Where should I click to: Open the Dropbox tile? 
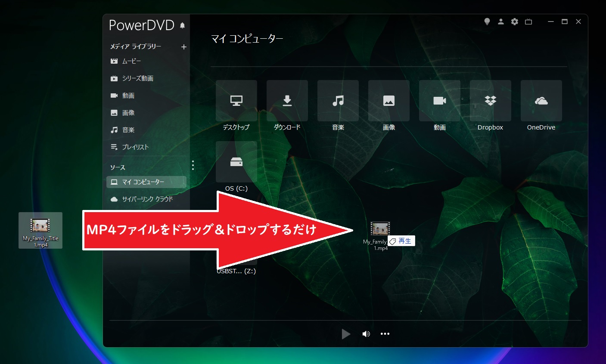(x=491, y=101)
